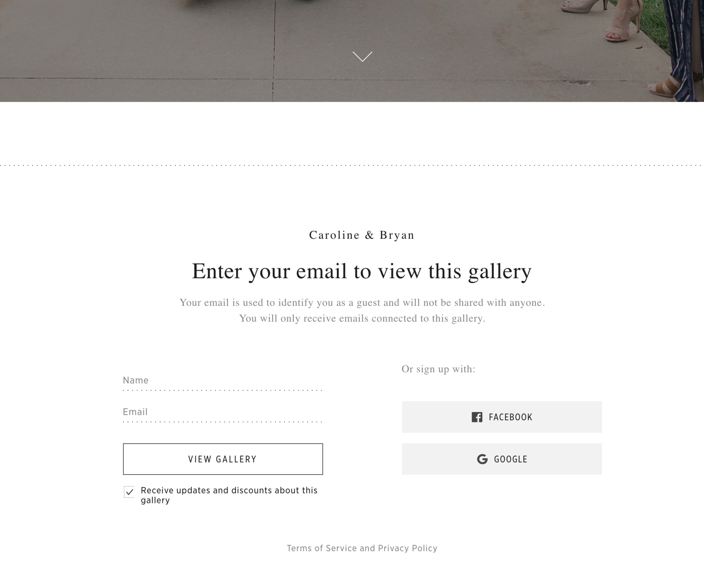Uncheck the receive updates and discounts checkbox
704x588 pixels.
click(x=129, y=492)
